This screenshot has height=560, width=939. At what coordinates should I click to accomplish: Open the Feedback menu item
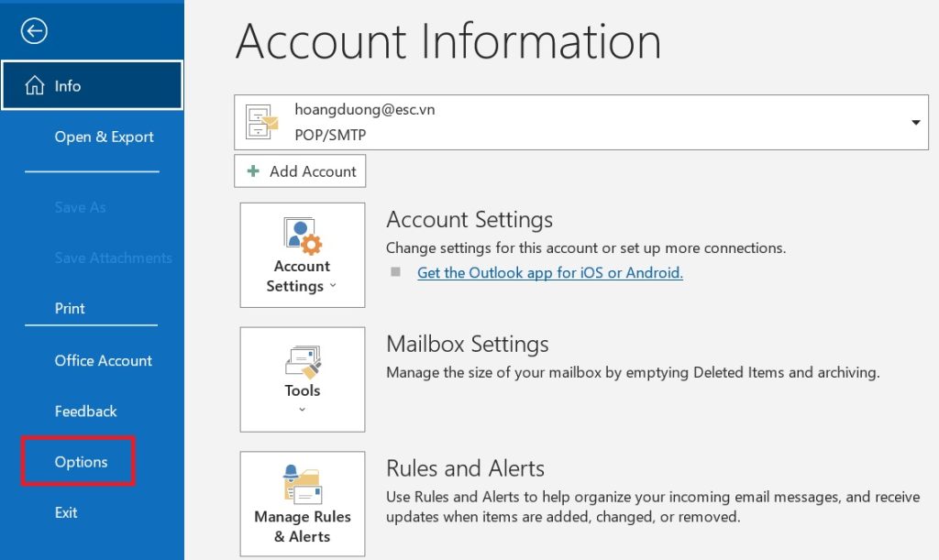tap(85, 412)
